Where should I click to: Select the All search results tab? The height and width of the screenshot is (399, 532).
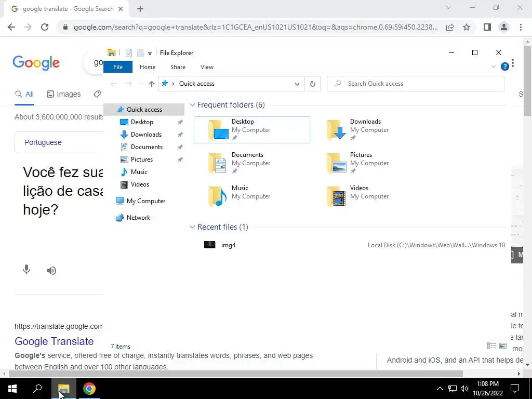click(x=24, y=94)
